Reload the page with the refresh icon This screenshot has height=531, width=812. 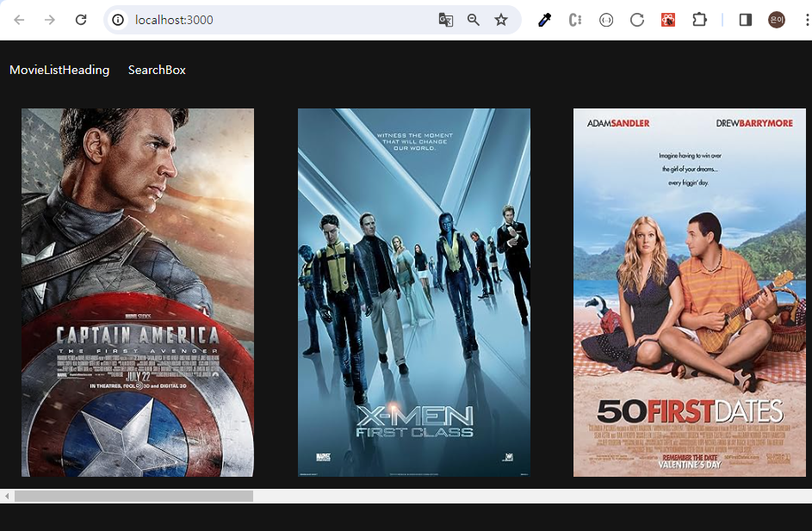coord(81,20)
